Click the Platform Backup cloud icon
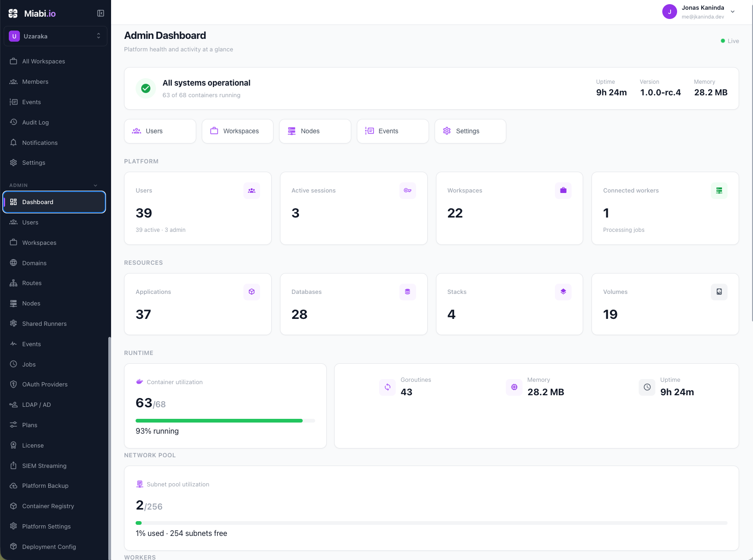753x560 pixels. point(13,485)
